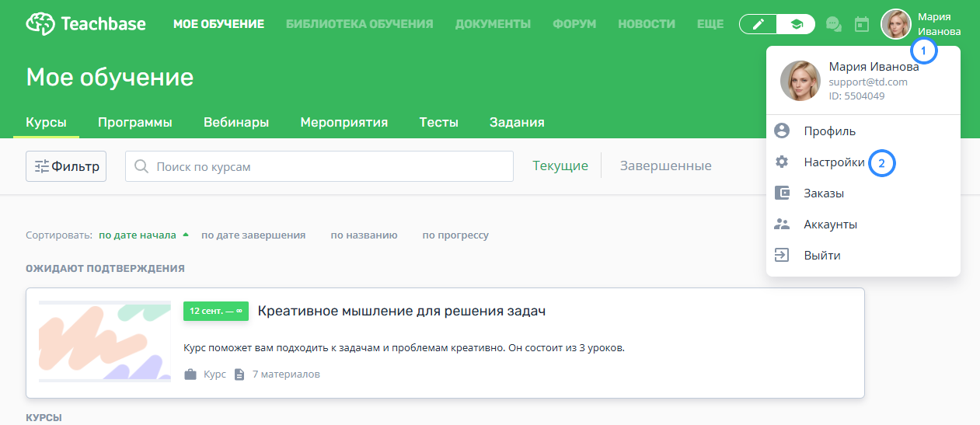Click the Поиск по курсам search field
Screen dimensions: 980x425
[x=319, y=166]
